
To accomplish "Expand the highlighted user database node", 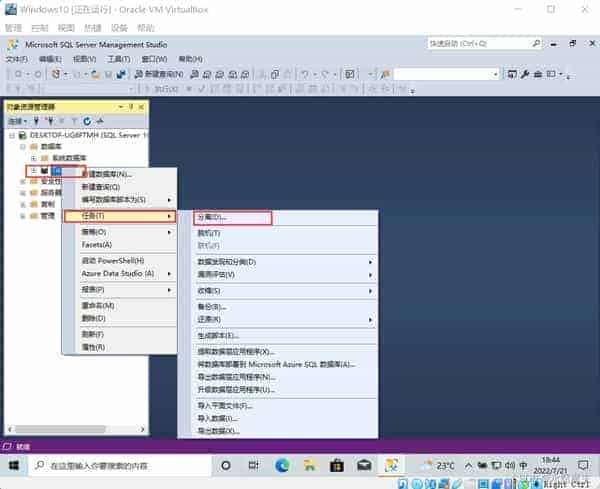I will pos(34,171).
